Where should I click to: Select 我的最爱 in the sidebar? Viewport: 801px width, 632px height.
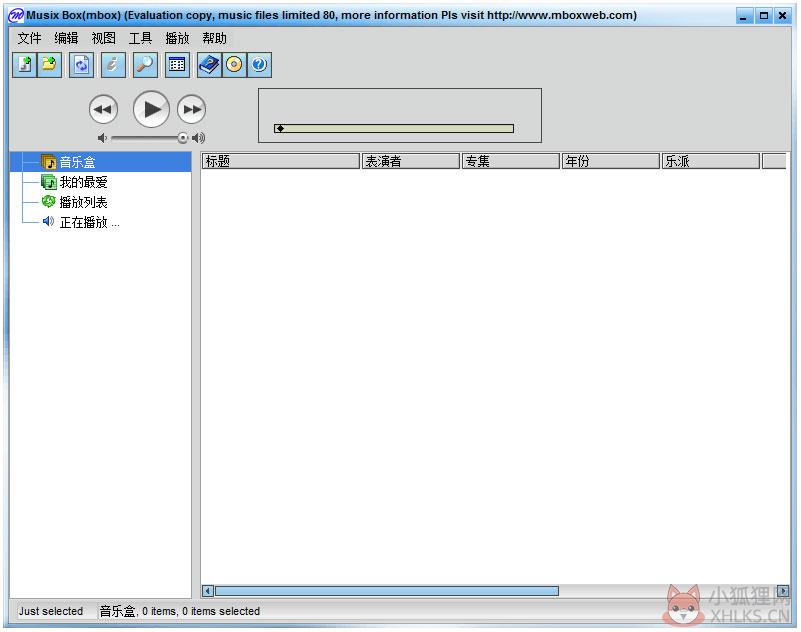coord(83,182)
